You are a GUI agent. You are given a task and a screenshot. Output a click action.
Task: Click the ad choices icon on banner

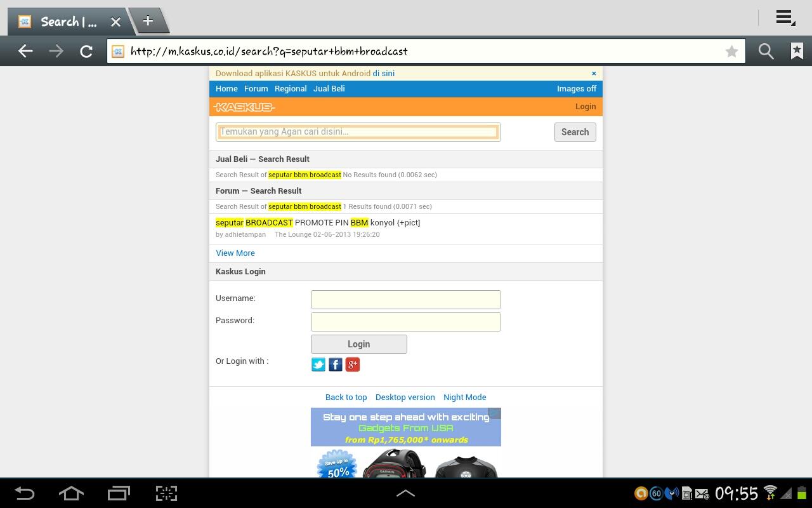[495, 413]
